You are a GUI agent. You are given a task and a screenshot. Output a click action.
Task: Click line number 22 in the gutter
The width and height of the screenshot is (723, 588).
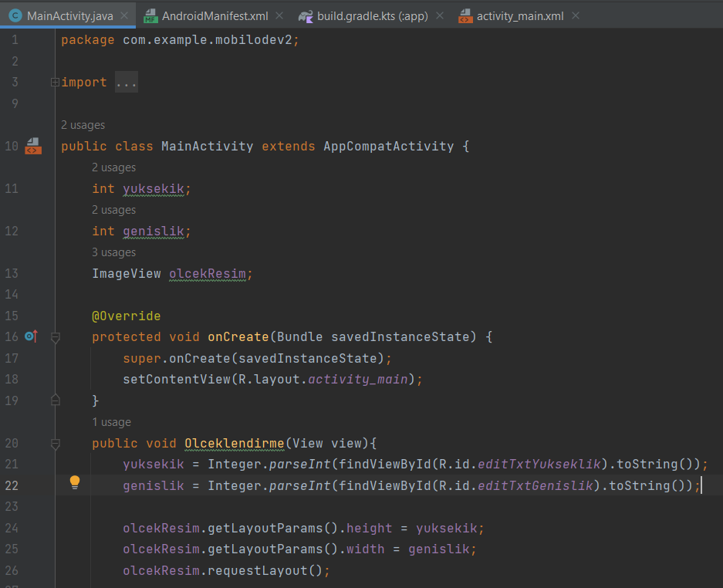coord(12,485)
